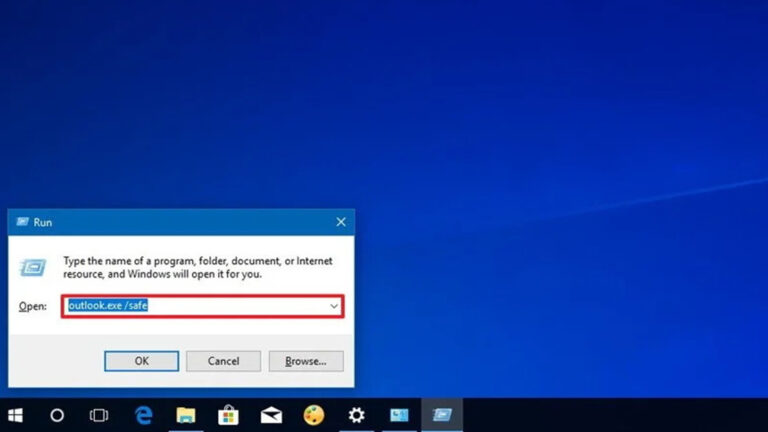Close the Run dialog with the X
The image size is (768, 432).
pos(341,222)
